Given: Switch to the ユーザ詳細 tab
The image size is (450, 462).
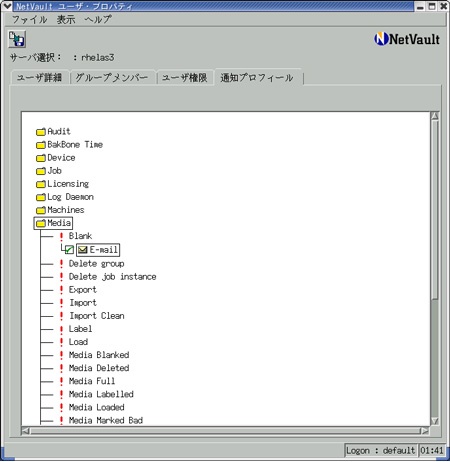Looking at the screenshot, I should [40, 78].
